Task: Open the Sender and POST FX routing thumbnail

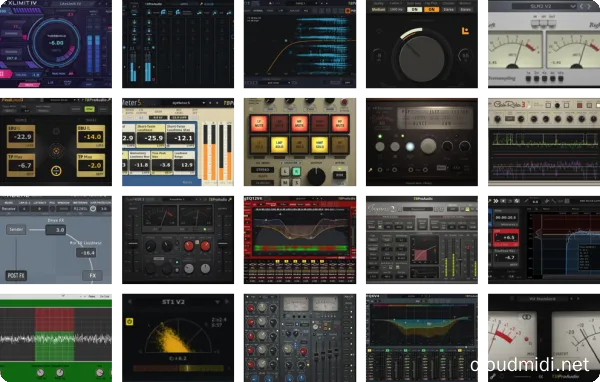Action: coord(56,240)
